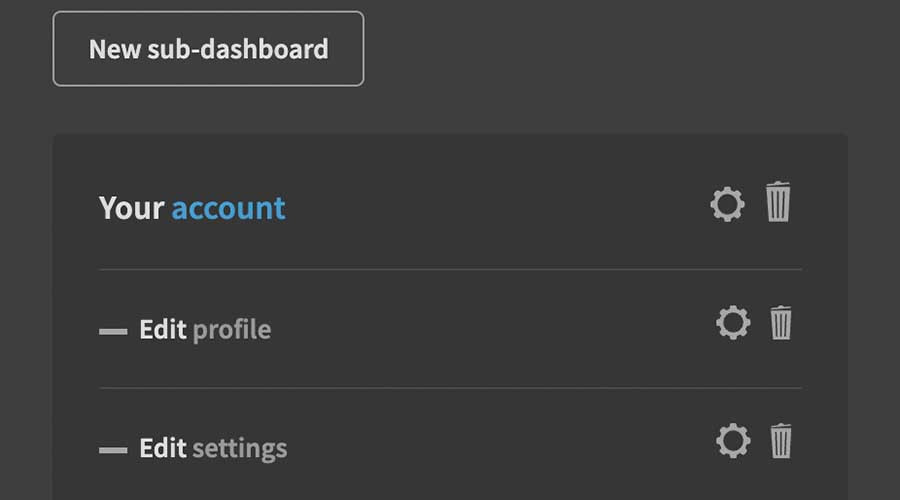The image size is (900, 500).
Task: Click the grey word settings
Action: click(239, 449)
